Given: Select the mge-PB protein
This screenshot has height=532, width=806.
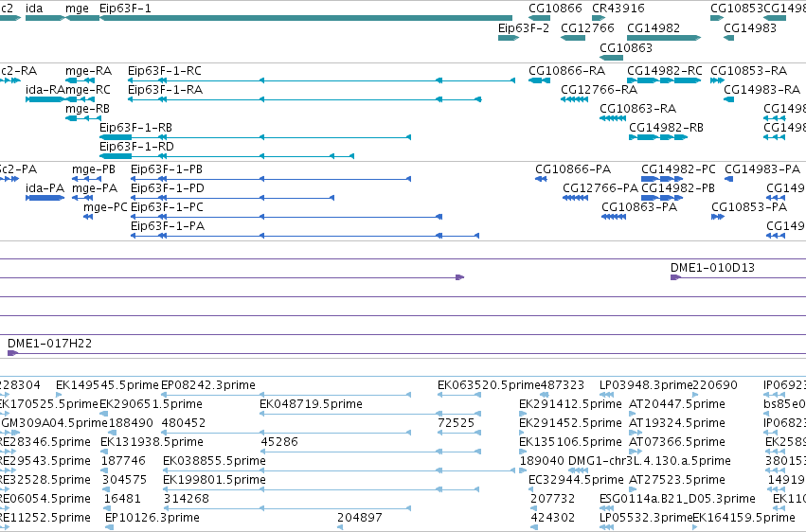Looking at the screenshot, I should click(x=86, y=179).
